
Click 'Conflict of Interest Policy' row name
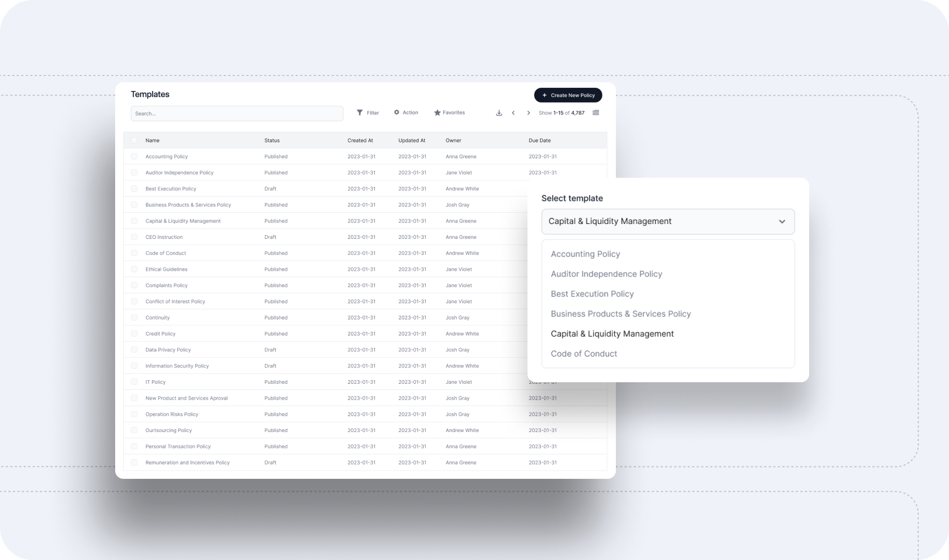click(x=175, y=302)
